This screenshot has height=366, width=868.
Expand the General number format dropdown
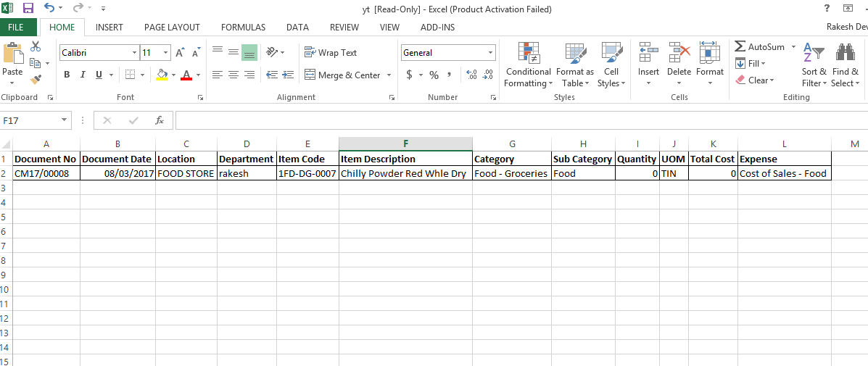pos(490,53)
